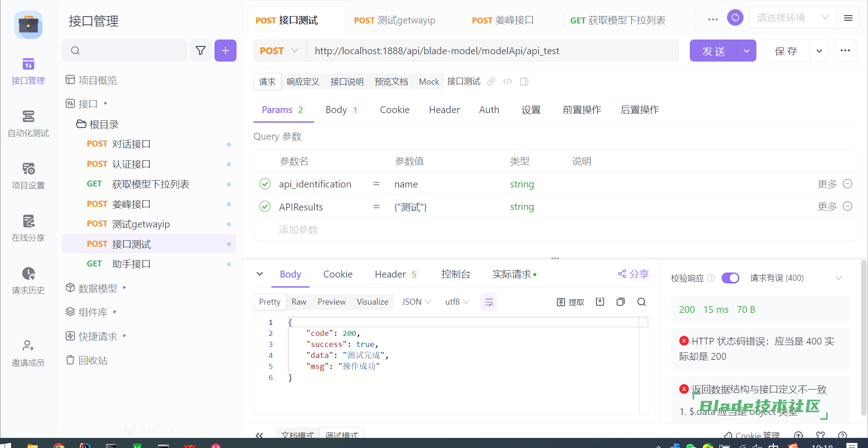Toggle word wrap in response body
The height and width of the screenshot is (448, 868).
(x=489, y=302)
